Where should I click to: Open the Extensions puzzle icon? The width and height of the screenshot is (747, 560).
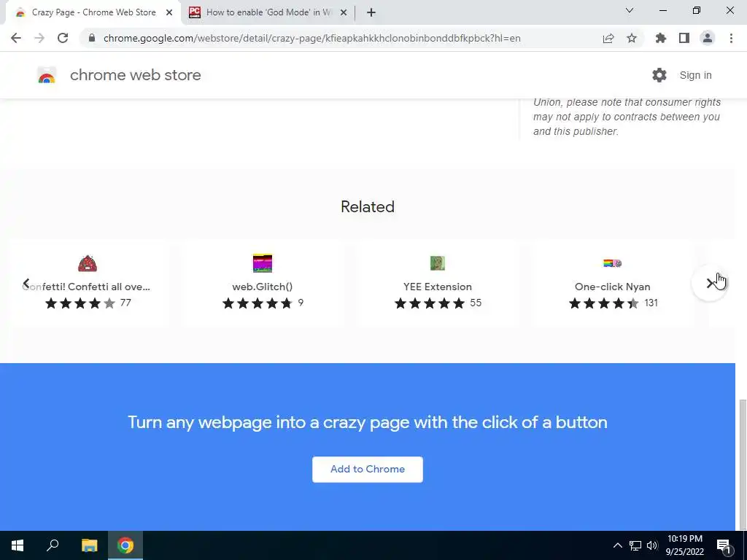point(660,38)
